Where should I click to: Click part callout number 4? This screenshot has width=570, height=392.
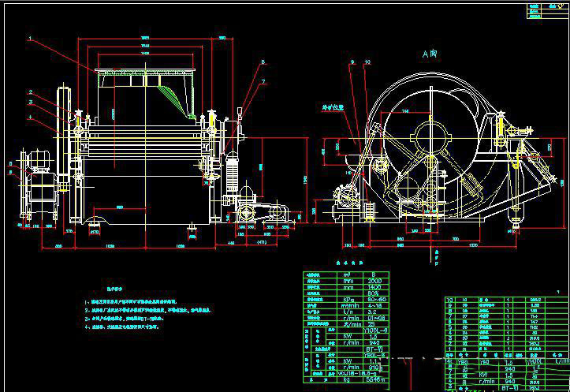pos(30,118)
